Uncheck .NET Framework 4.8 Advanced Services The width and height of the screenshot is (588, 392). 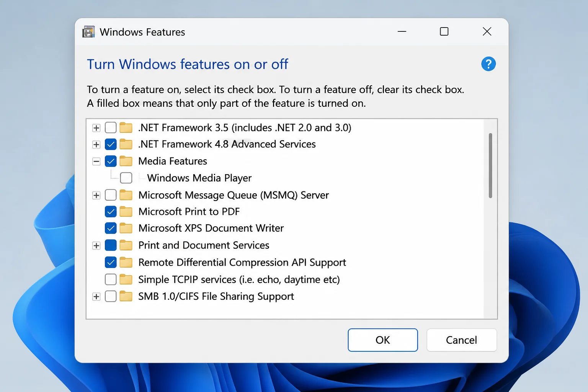[x=111, y=144]
